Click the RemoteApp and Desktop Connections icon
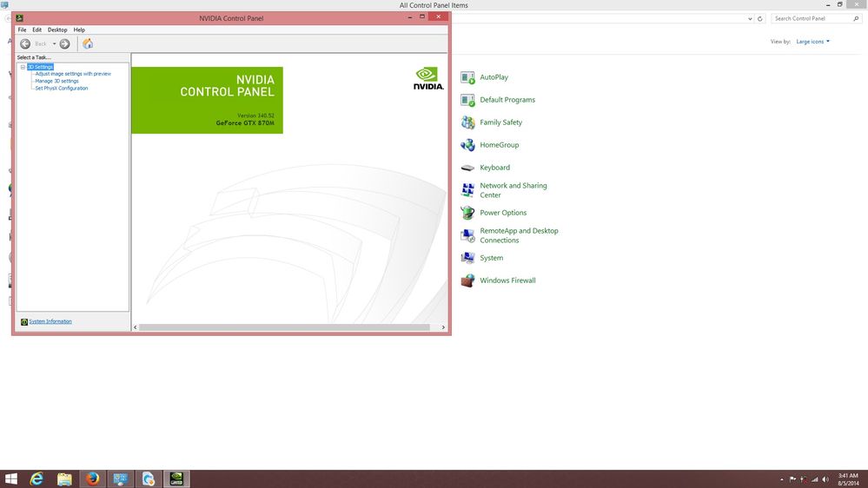Image resolution: width=868 pixels, height=488 pixels. pyautogui.click(x=467, y=235)
